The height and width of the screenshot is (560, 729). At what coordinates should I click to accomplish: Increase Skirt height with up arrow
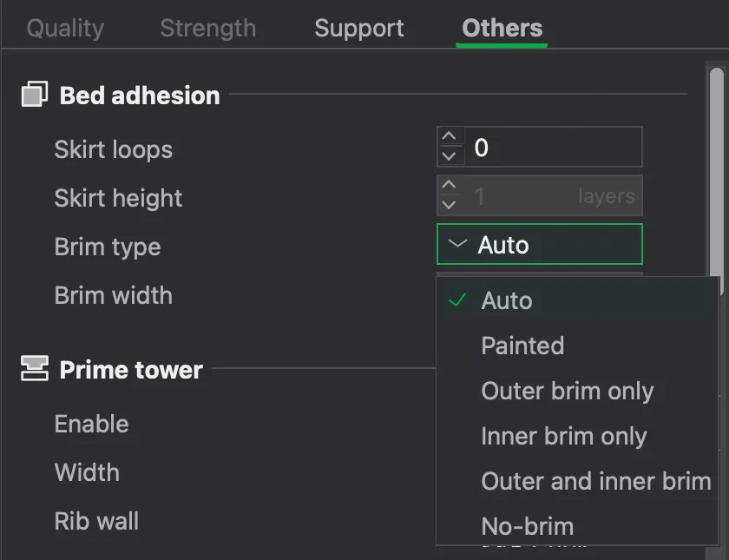[449, 185]
